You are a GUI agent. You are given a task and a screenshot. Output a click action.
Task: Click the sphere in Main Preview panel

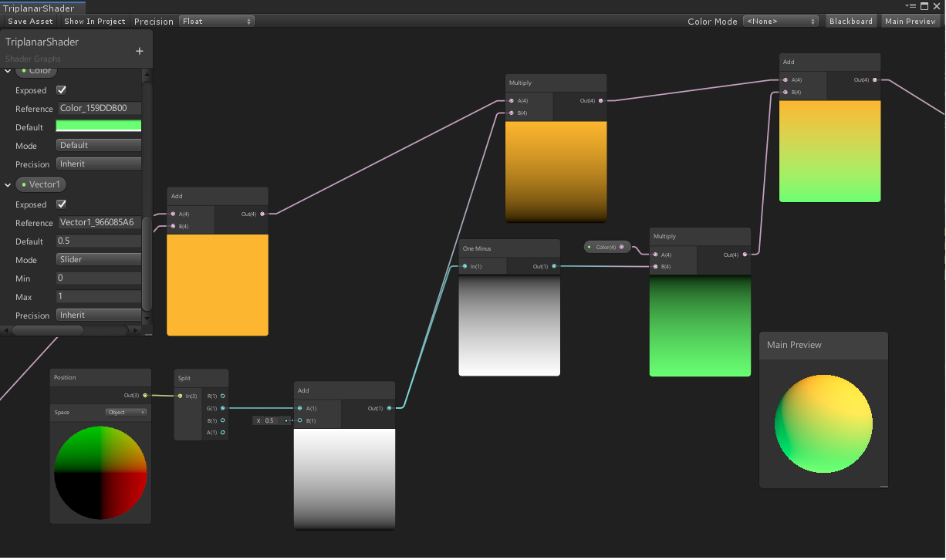[x=823, y=423]
